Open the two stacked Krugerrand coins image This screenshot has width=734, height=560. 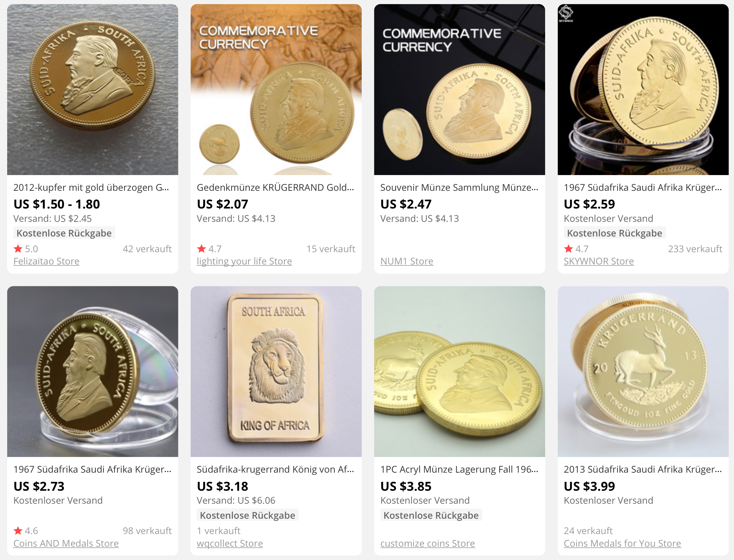[x=459, y=371]
